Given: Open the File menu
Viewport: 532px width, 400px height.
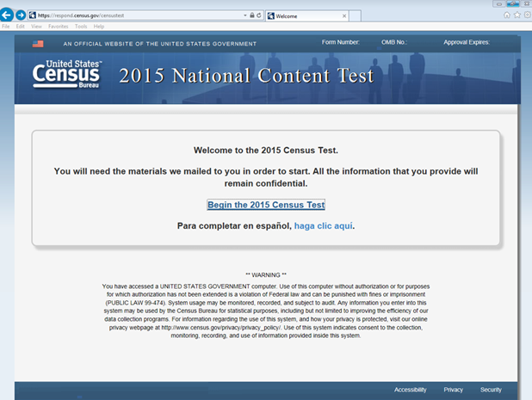Looking at the screenshot, I should 6,27.
